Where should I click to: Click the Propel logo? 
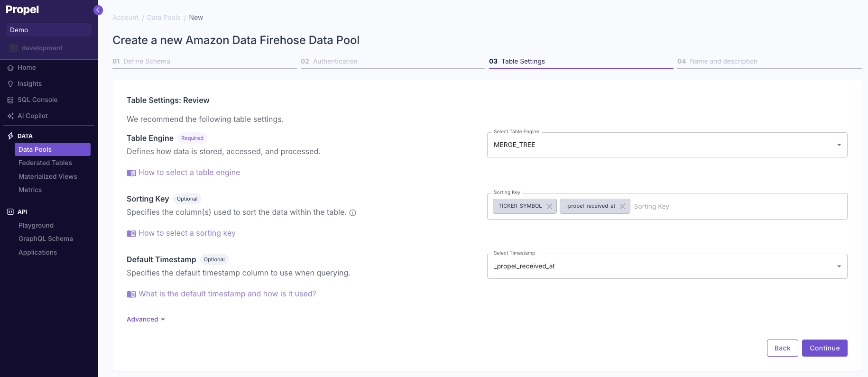click(22, 9)
